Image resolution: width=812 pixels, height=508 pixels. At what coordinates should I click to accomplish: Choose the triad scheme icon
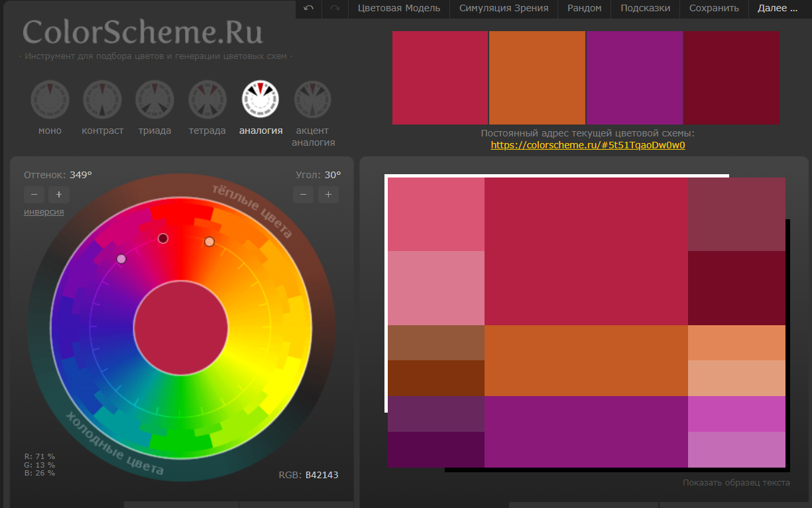(x=154, y=99)
